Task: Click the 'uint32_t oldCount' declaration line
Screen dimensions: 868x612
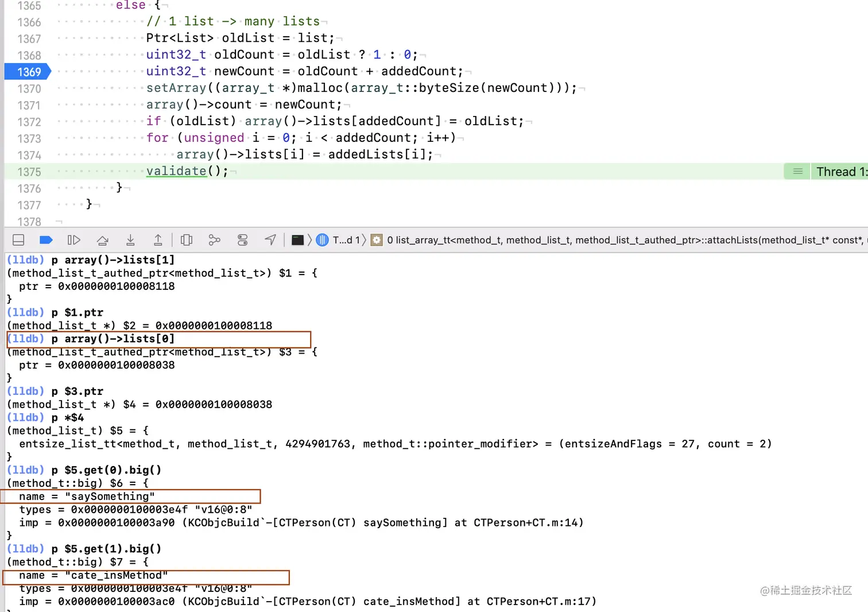Action: [282, 55]
